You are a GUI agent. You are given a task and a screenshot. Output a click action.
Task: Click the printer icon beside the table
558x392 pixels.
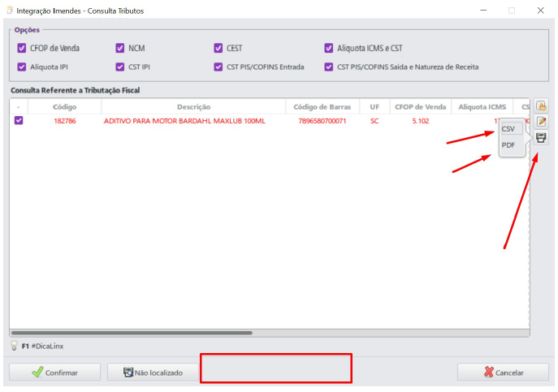click(541, 138)
